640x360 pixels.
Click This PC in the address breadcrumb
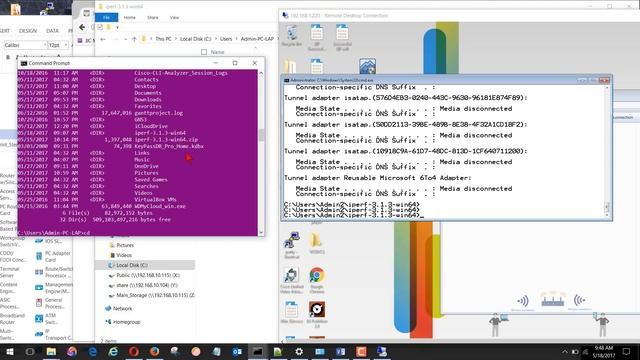click(163, 39)
